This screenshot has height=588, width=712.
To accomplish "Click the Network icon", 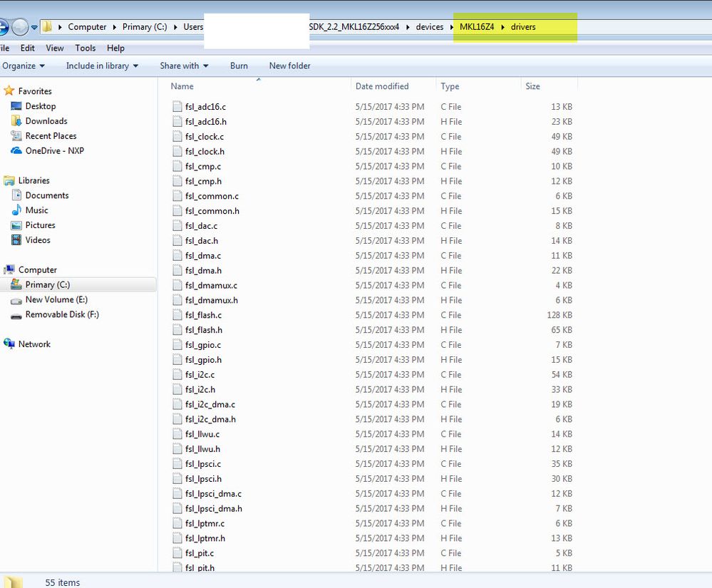I will click(9, 344).
